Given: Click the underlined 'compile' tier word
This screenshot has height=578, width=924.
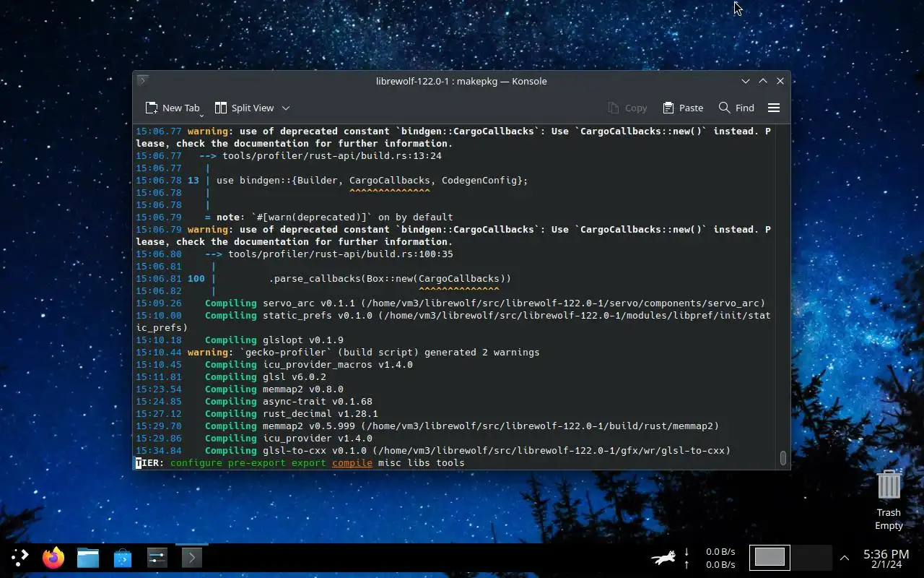Looking at the screenshot, I should 352,462.
